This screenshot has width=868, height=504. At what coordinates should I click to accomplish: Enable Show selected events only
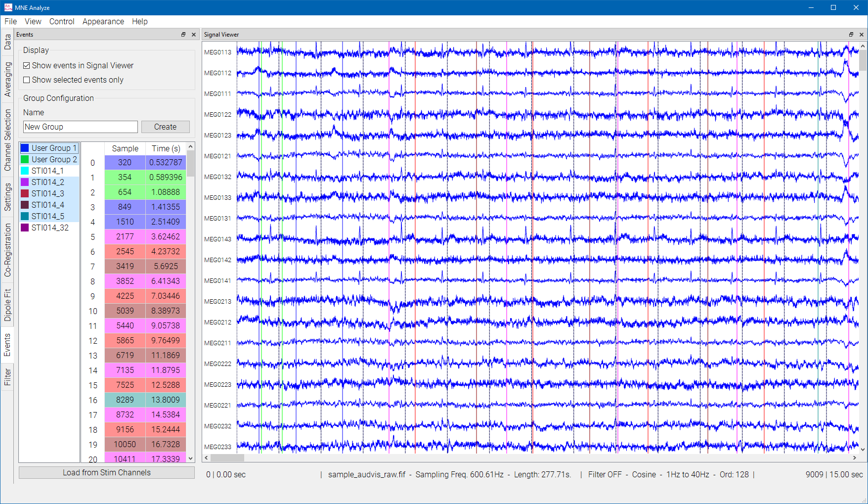click(x=27, y=80)
